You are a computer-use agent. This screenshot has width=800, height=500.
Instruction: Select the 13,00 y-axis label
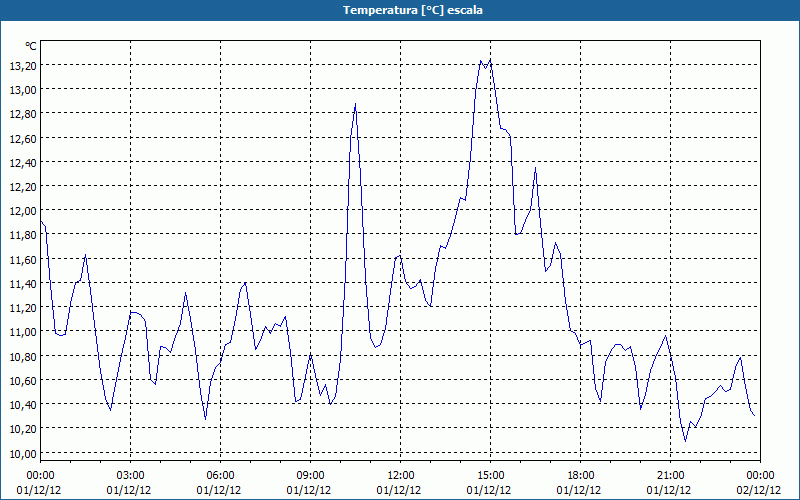coord(23,89)
